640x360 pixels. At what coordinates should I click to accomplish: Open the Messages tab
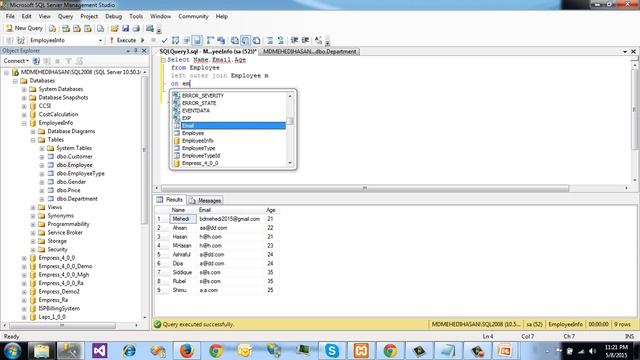point(205,200)
